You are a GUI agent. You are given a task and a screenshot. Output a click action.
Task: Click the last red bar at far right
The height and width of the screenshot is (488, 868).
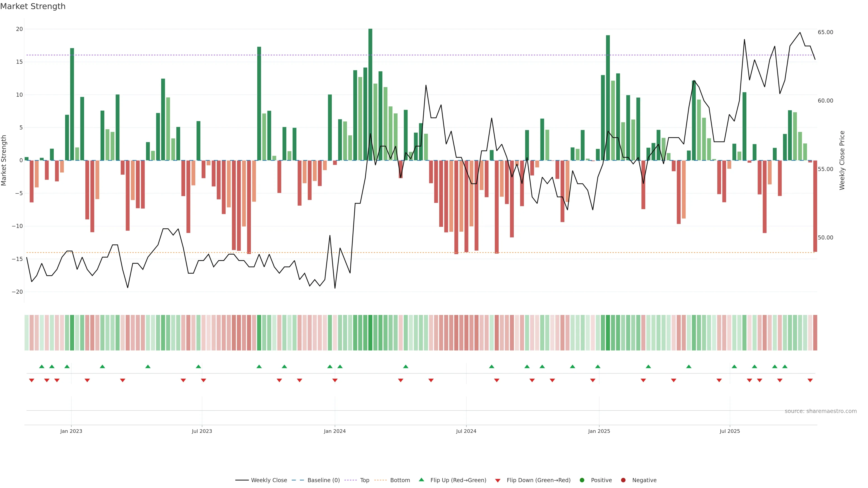coord(815,206)
